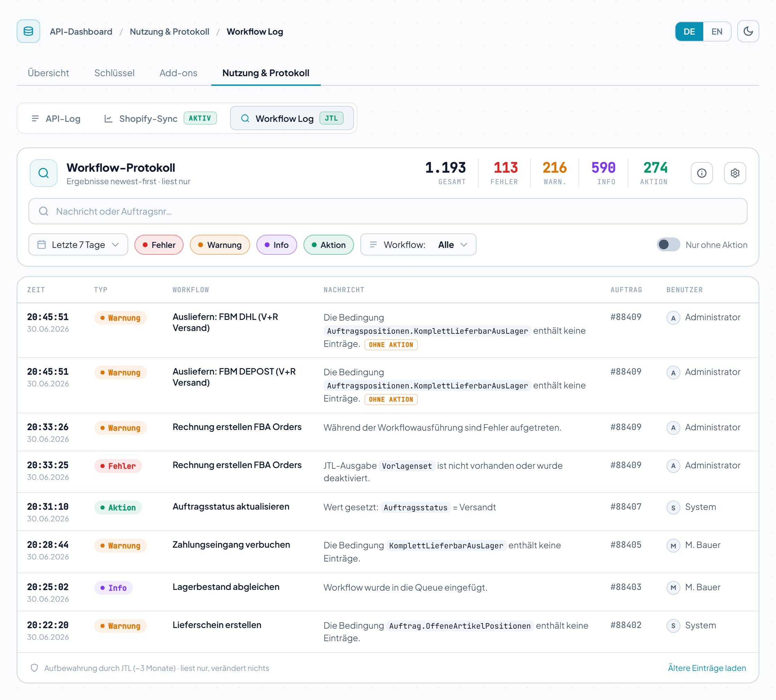Click the Workflow-Protokoll magnifier icon
This screenshot has height=700, width=776.
(44, 173)
